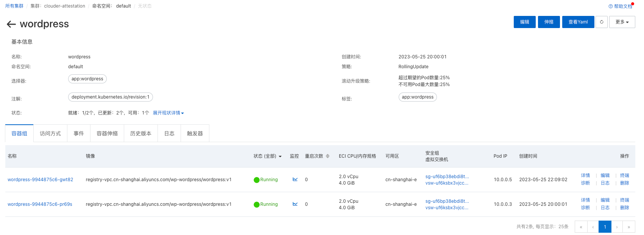Switch to the 容器伸缩 tab

(x=107, y=133)
